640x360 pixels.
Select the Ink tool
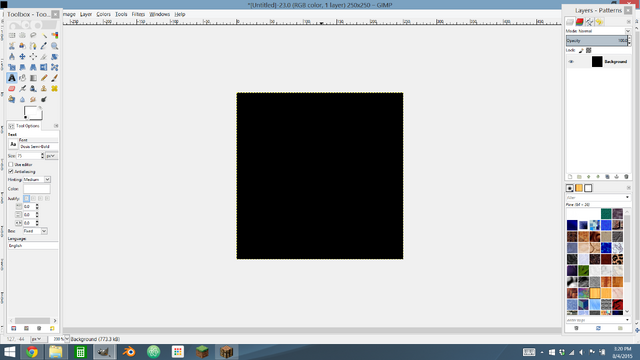pyautogui.click(x=33, y=88)
